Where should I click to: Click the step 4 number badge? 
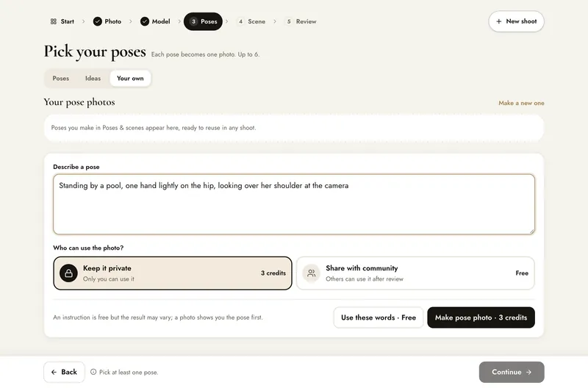point(241,21)
